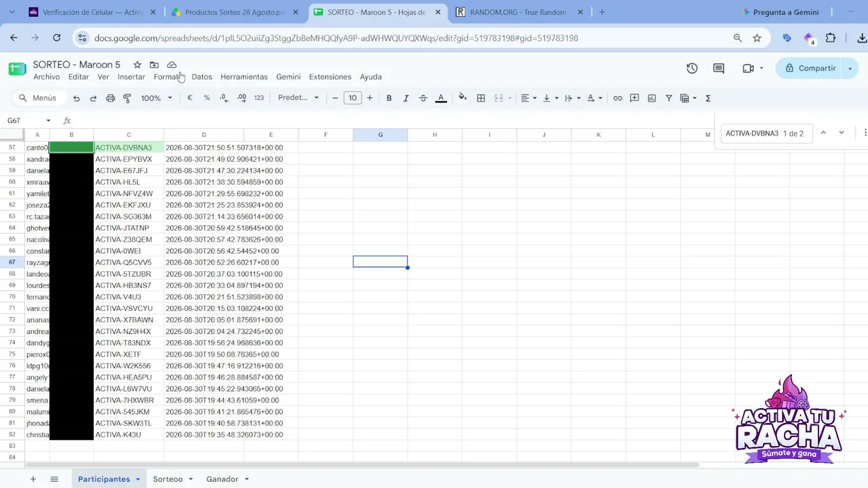Screen dimensions: 868x488
Task: Open the vertical align dropdown
Action: tap(550, 98)
